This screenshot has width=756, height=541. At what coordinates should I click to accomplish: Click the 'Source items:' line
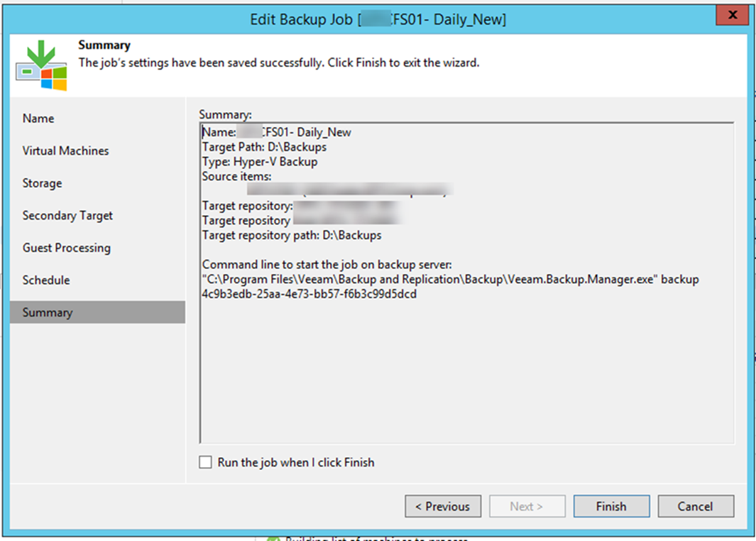(x=236, y=177)
